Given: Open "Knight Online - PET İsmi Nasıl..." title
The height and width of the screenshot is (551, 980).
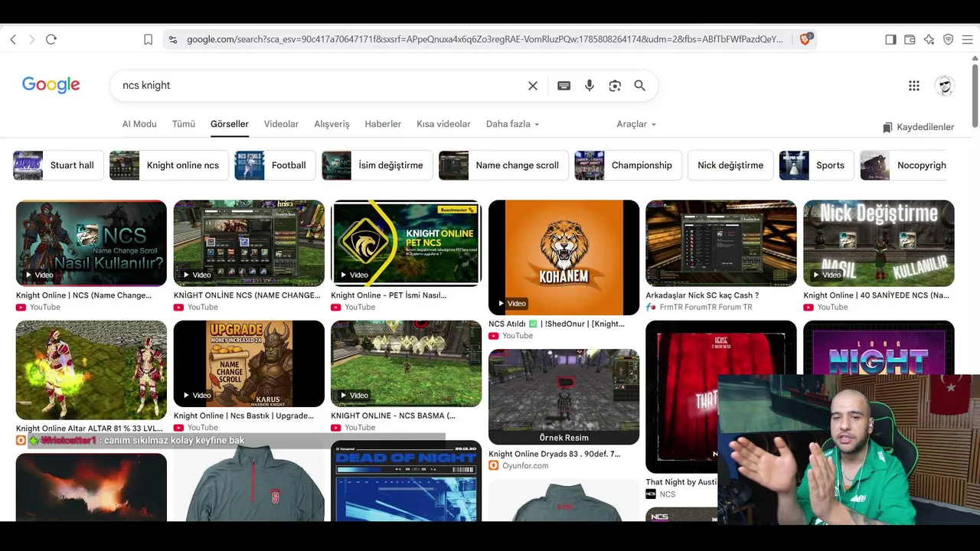Looking at the screenshot, I should click(x=389, y=295).
